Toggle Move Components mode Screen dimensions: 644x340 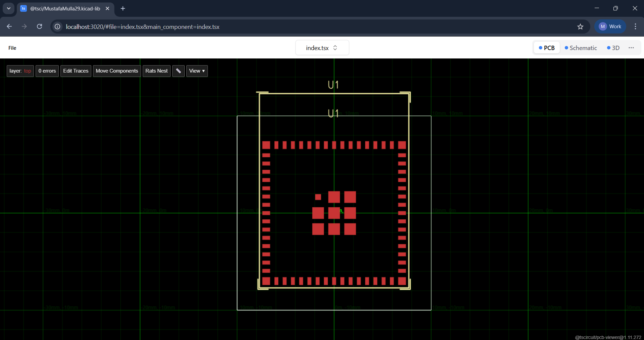tap(117, 71)
